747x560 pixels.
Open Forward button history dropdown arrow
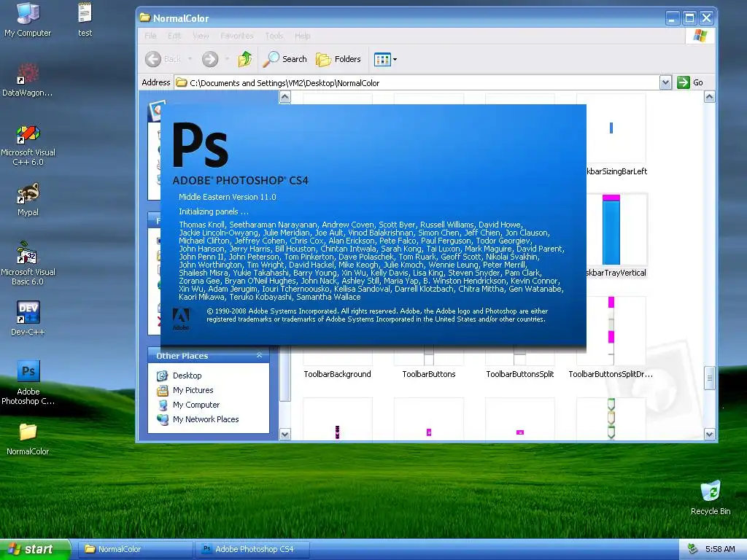coord(228,59)
